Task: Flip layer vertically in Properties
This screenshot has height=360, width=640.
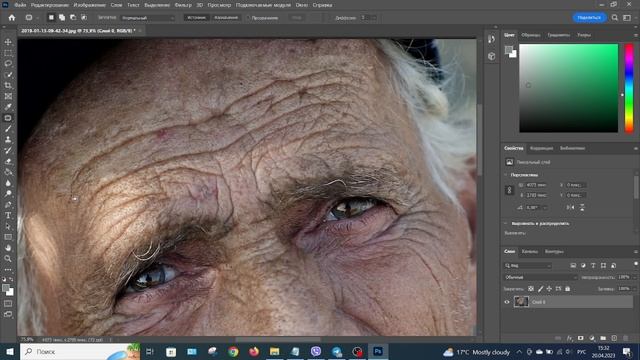Action: tap(582, 207)
